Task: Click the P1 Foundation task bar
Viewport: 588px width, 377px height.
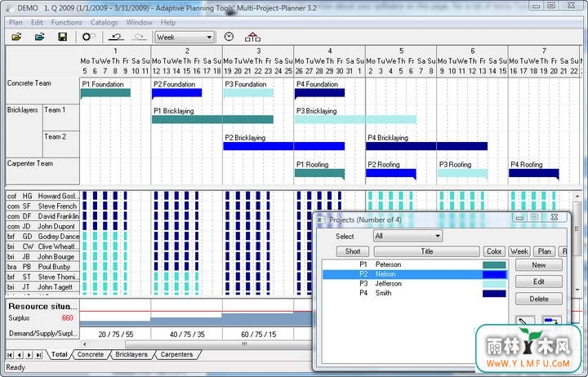Action: tap(105, 92)
